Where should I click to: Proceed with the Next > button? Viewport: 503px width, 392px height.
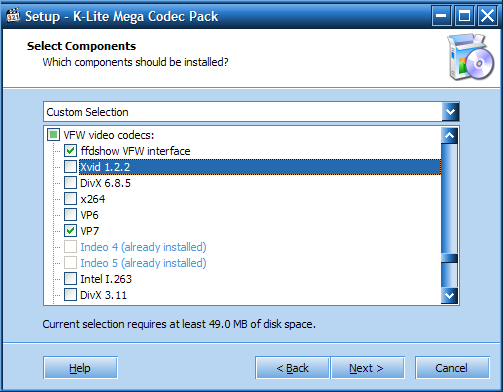click(368, 368)
